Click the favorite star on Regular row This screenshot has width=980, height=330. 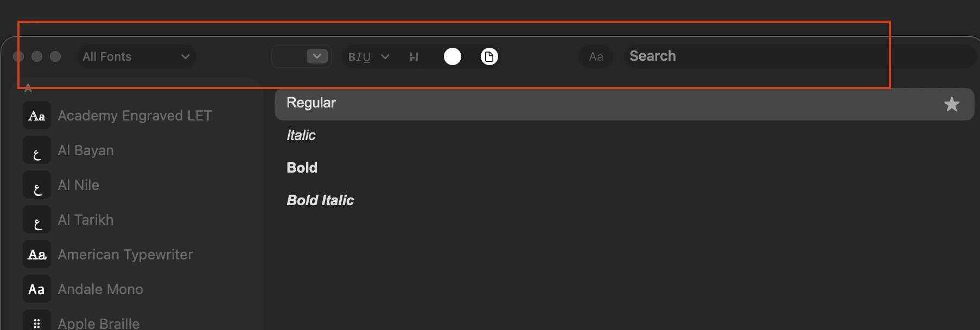coord(951,104)
